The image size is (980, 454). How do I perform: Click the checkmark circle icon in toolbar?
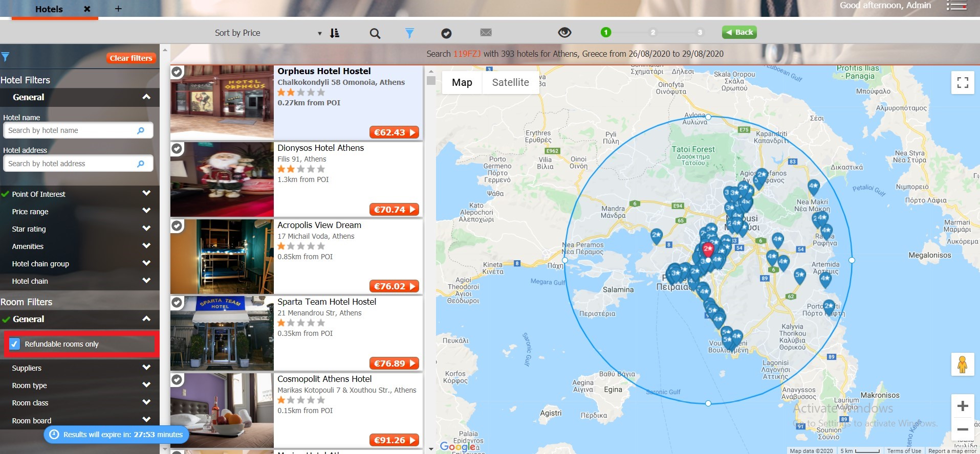pyautogui.click(x=446, y=33)
